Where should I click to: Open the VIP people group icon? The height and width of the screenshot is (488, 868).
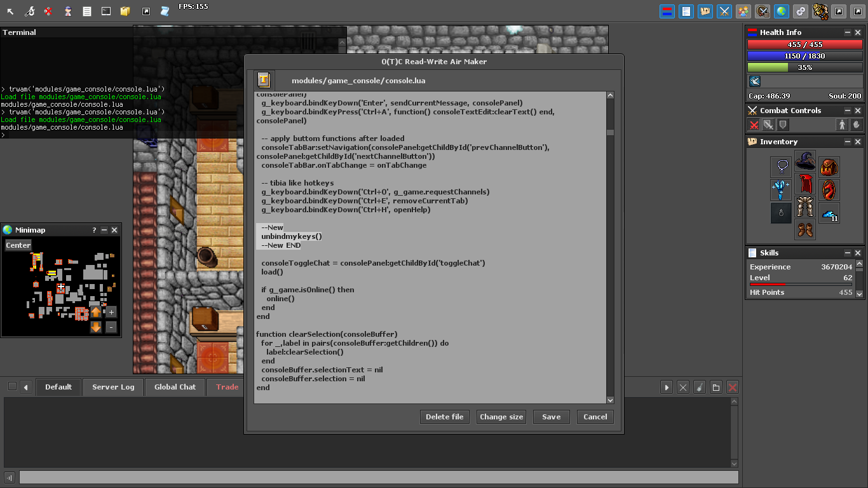coord(743,11)
